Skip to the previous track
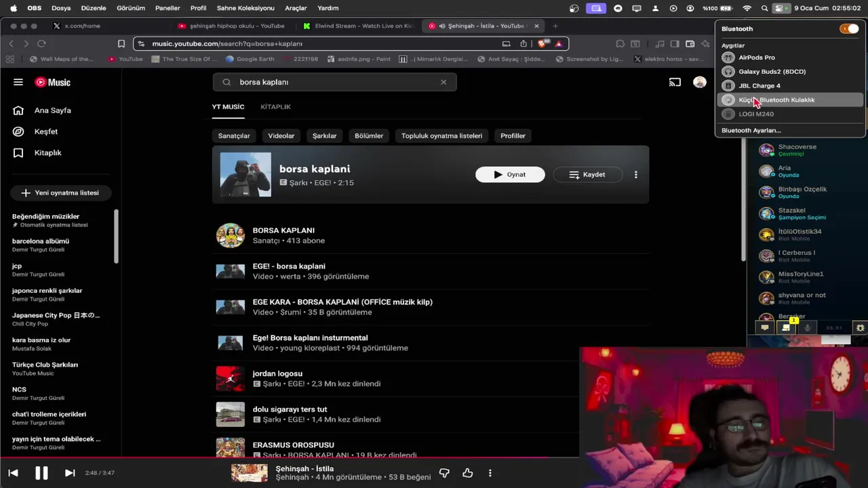The image size is (868, 488). click(x=13, y=472)
